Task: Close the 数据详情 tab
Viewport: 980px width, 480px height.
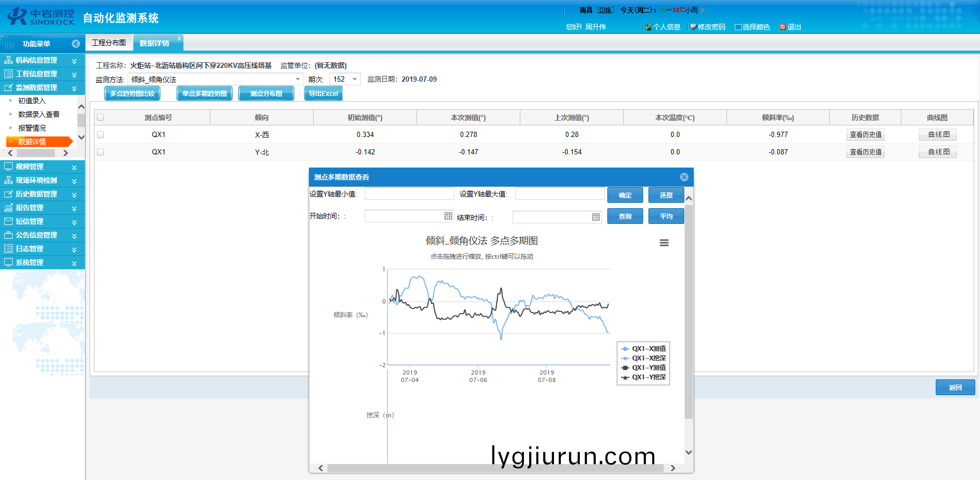Action: [179, 38]
